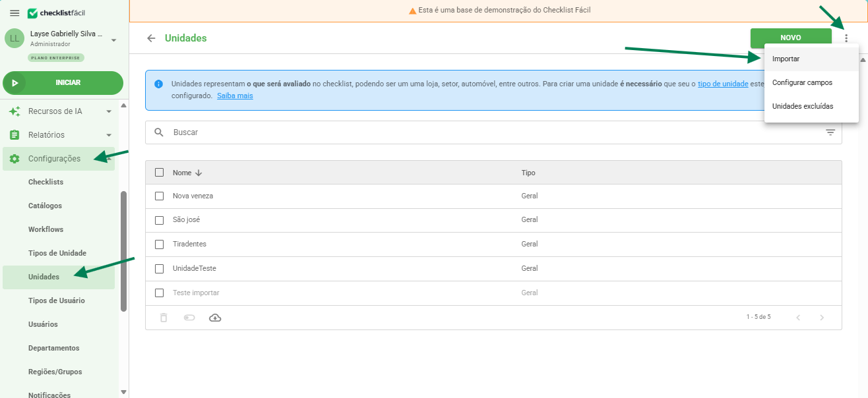Click the Recursos de IA sparkle icon
The image size is (868, 398).
[x=15, y=111]
